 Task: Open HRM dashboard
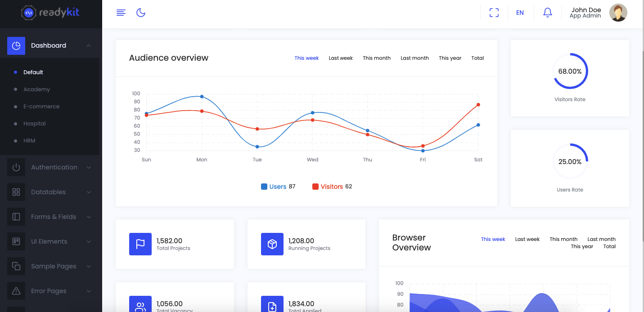(x=29, y=140)
